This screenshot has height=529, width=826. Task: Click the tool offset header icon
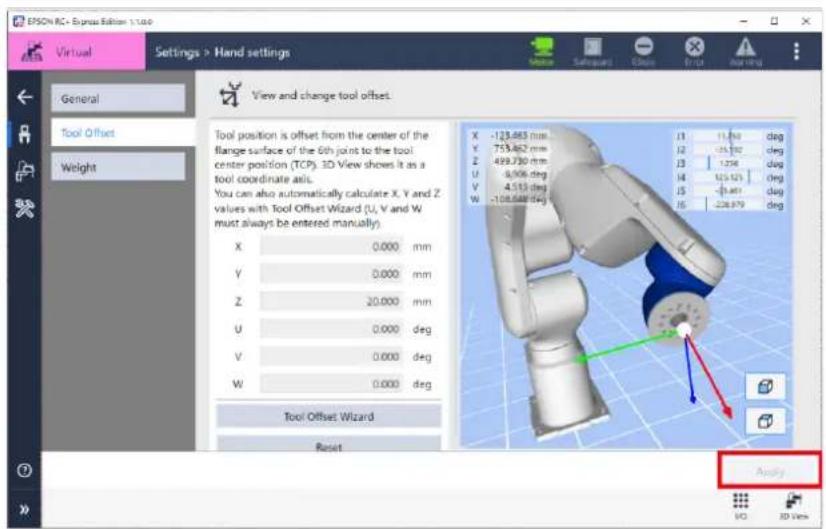(x=230, y=95)
